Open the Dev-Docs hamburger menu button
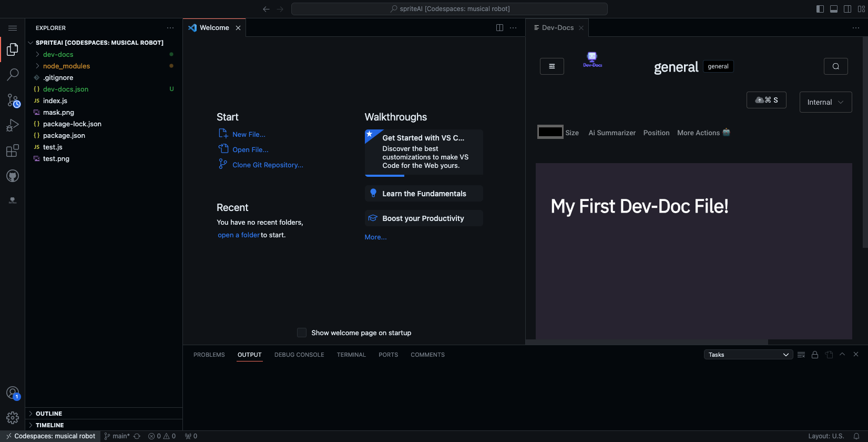Viewport: 868px width, 442px height. 552,66
